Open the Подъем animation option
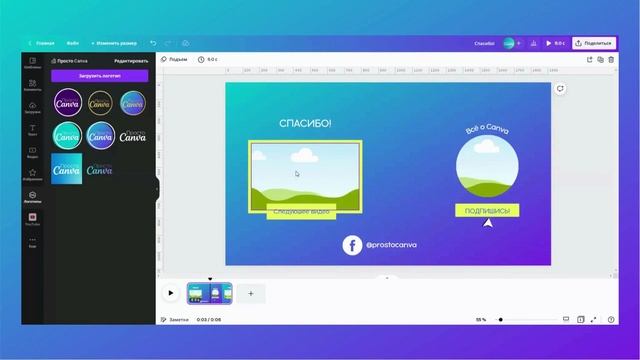This screenshot has height=360, width=640. (174, 60)
